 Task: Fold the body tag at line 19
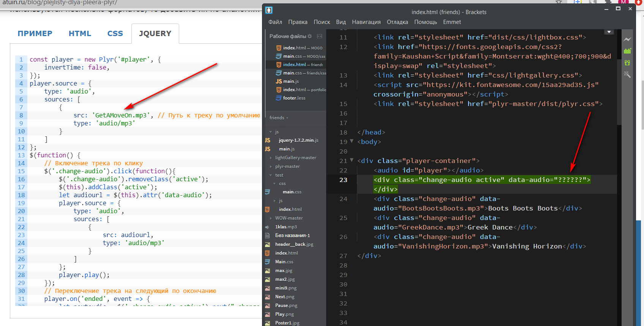coord(352,141)
